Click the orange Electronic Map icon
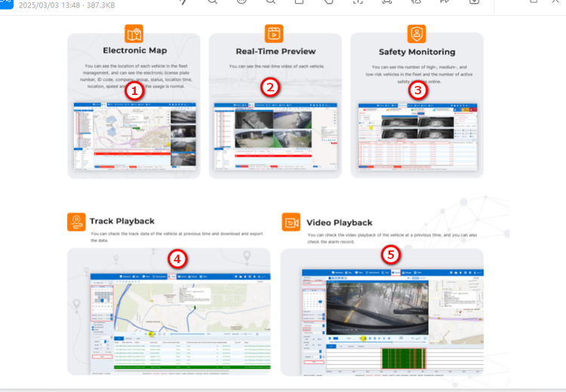566x392 pixels. (134, 34)
